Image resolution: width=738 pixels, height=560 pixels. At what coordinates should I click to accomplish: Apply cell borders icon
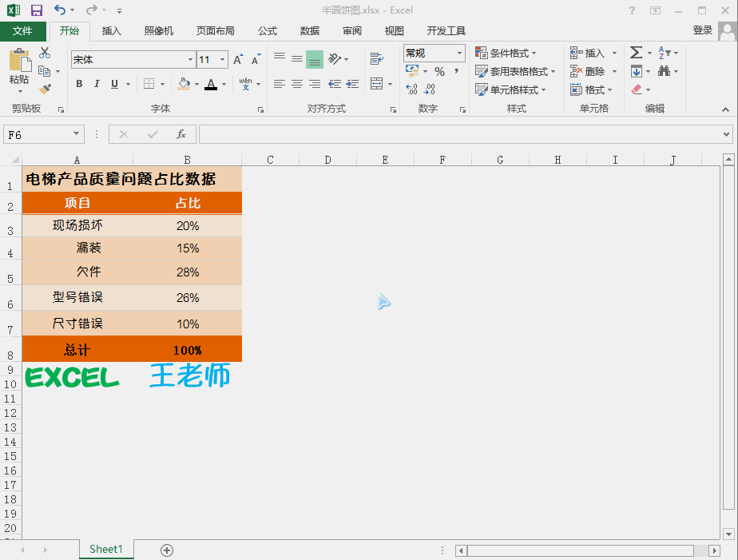click(149, 84)
